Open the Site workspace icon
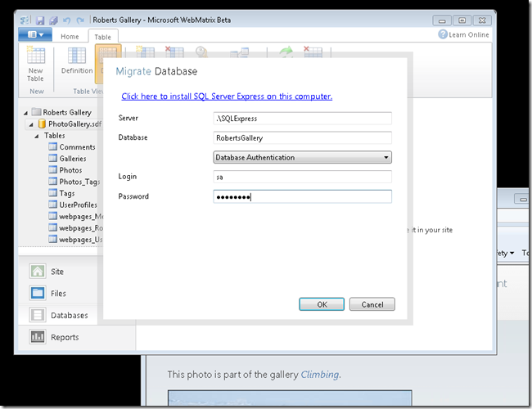The image size is (532, 409). pyautogui.click(x=38, y=272)
